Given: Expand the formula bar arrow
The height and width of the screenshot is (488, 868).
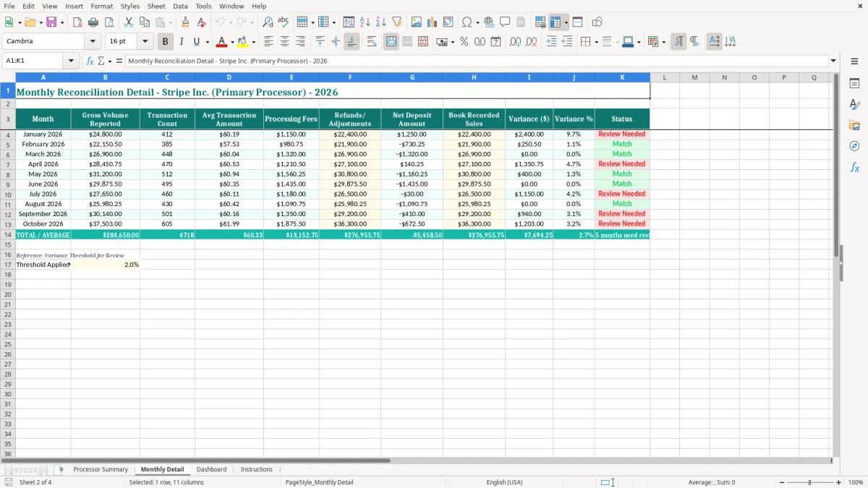Looking at the screenshot, I should point(833,61).
